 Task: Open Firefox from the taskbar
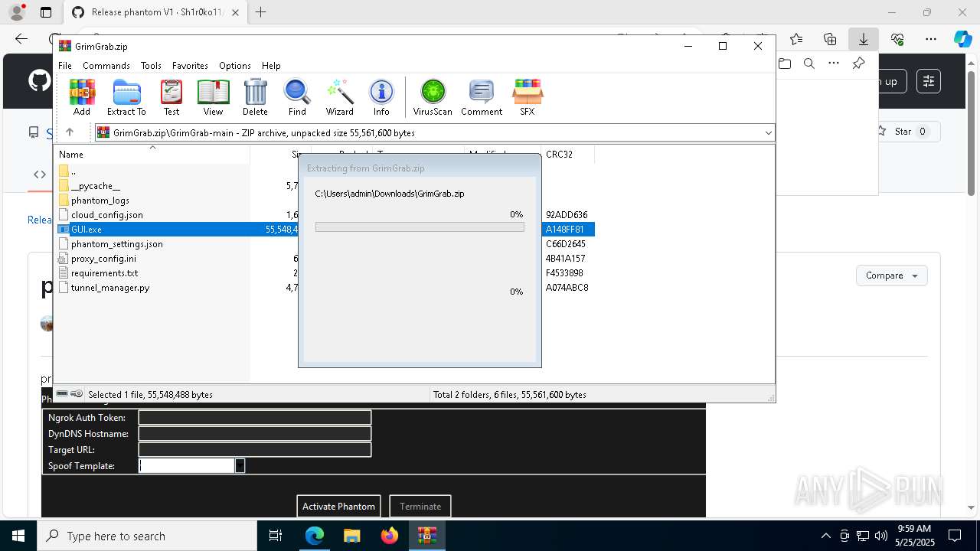coord(390,536)
